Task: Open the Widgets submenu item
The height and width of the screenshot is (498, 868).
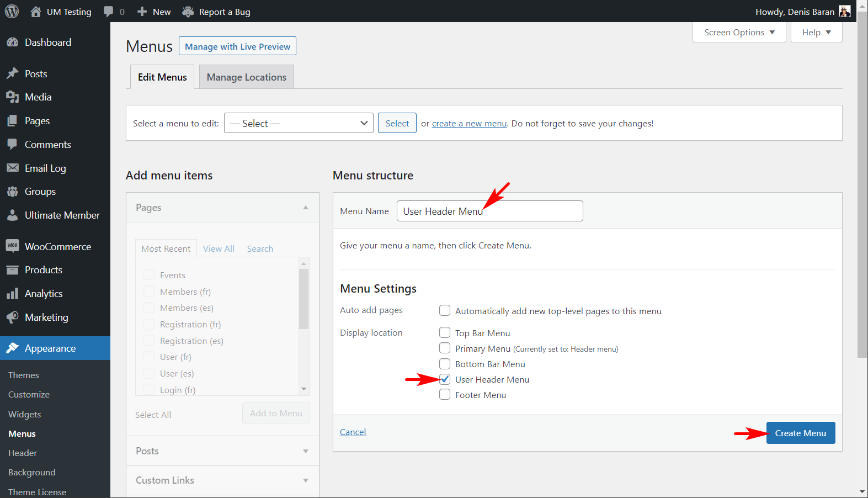Action: coord(25,414)
